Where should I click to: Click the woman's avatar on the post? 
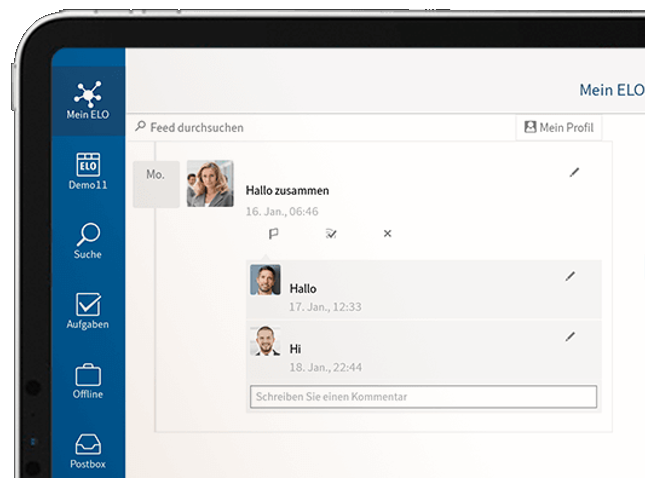210,184
